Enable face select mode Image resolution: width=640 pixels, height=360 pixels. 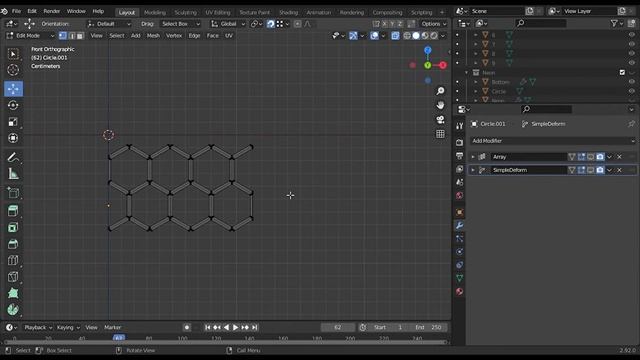pos(80,36)
